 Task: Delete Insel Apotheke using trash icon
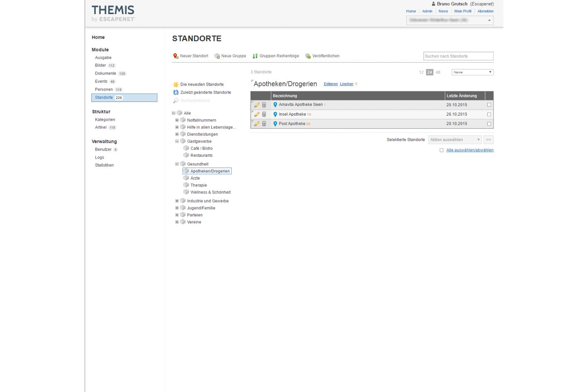point(264,114)
